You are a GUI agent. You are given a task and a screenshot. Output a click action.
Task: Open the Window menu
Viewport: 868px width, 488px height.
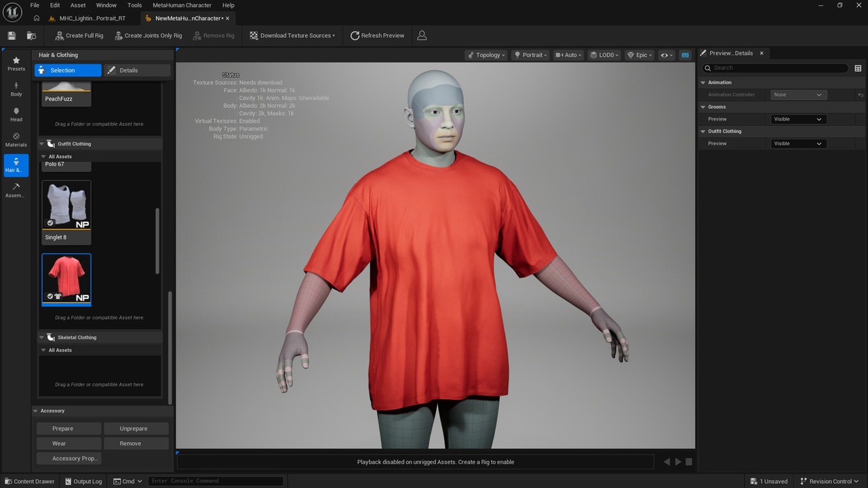106,5
